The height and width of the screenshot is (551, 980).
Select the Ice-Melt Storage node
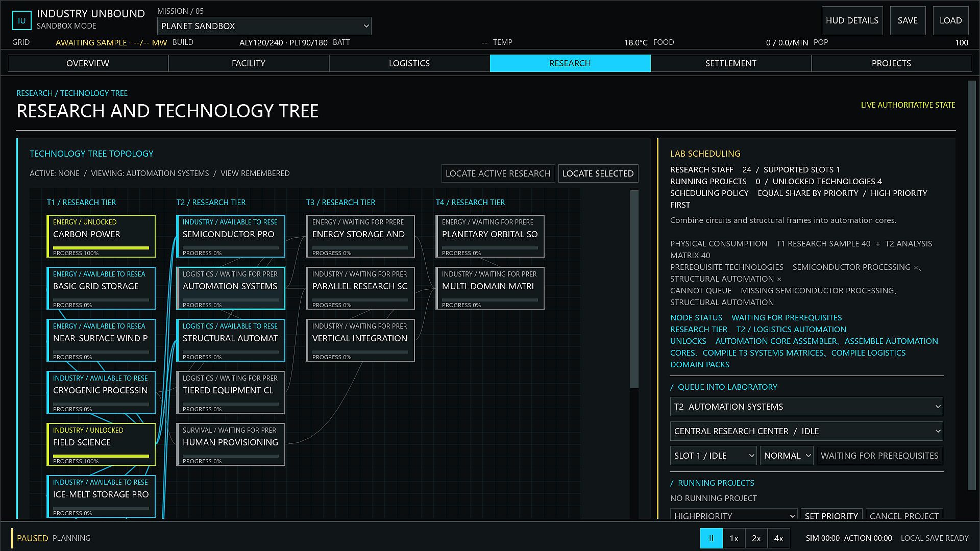tap(101, 496)
